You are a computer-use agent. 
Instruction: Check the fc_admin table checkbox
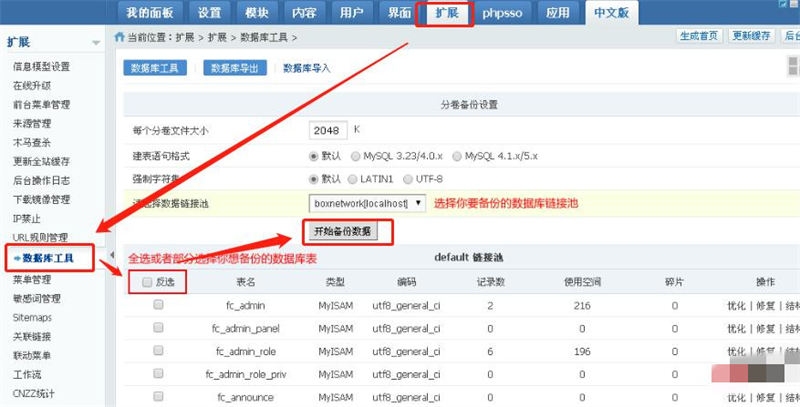pos(158,305)
